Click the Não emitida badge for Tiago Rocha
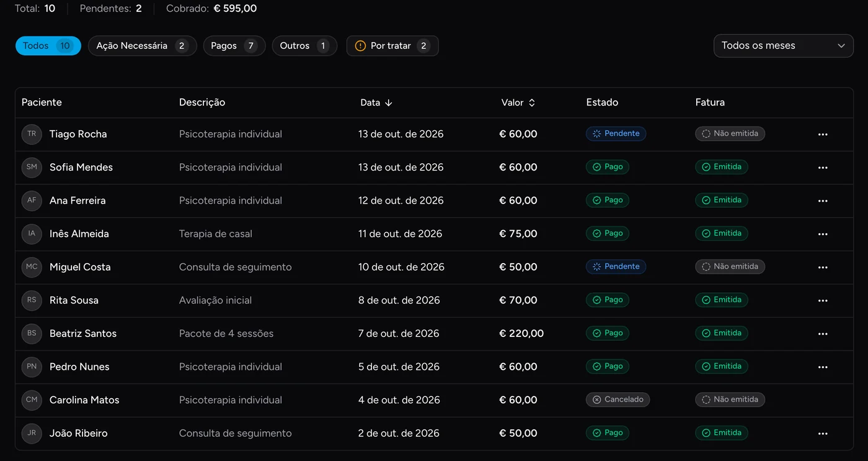This screenshot has width=868, height=461. tap(730, 133)
